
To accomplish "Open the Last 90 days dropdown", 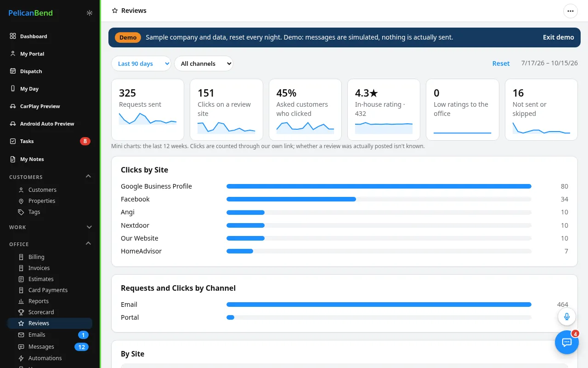I will pyautogui.click(x=141, y=63).
